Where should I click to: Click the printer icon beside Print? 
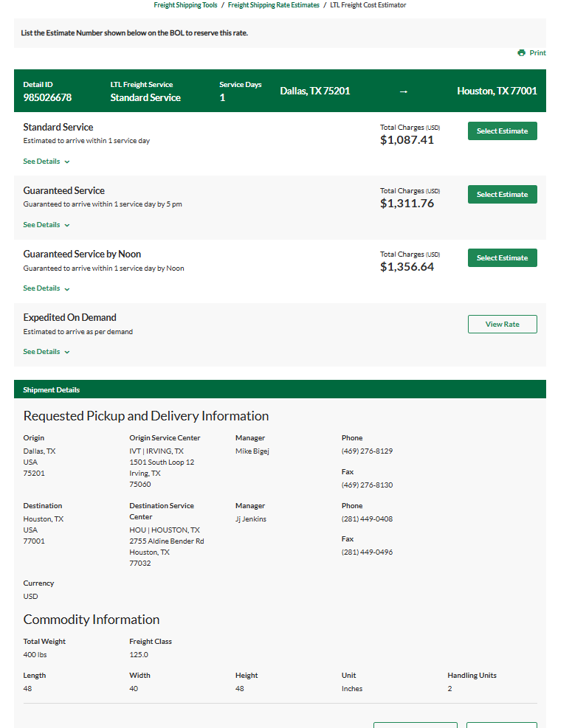point(521,53)
